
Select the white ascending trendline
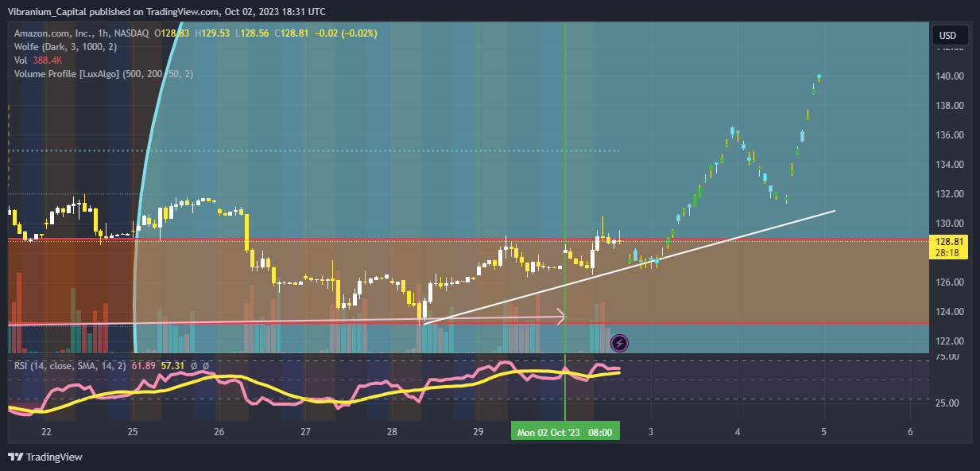click(629, 267)
